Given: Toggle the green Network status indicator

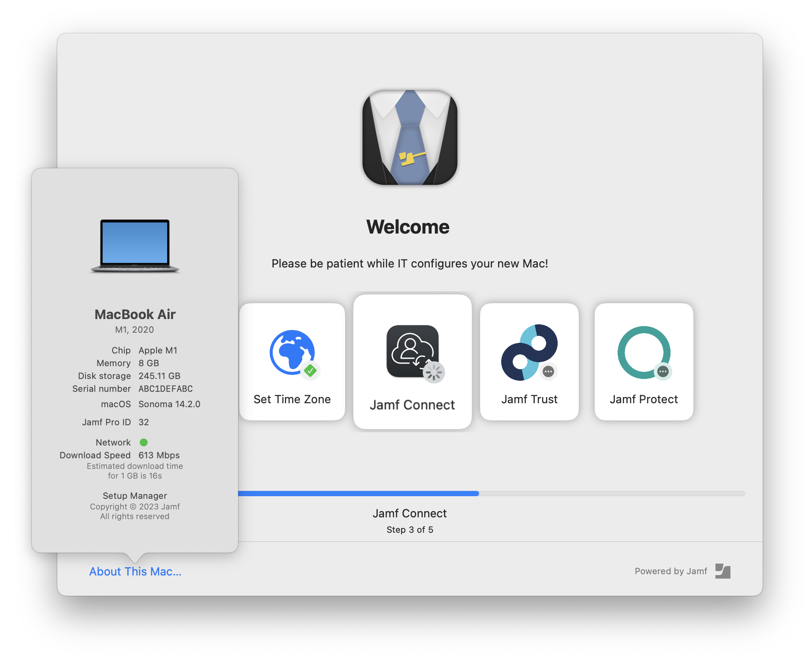Looking at the screenshot, I should click(143, 442).
